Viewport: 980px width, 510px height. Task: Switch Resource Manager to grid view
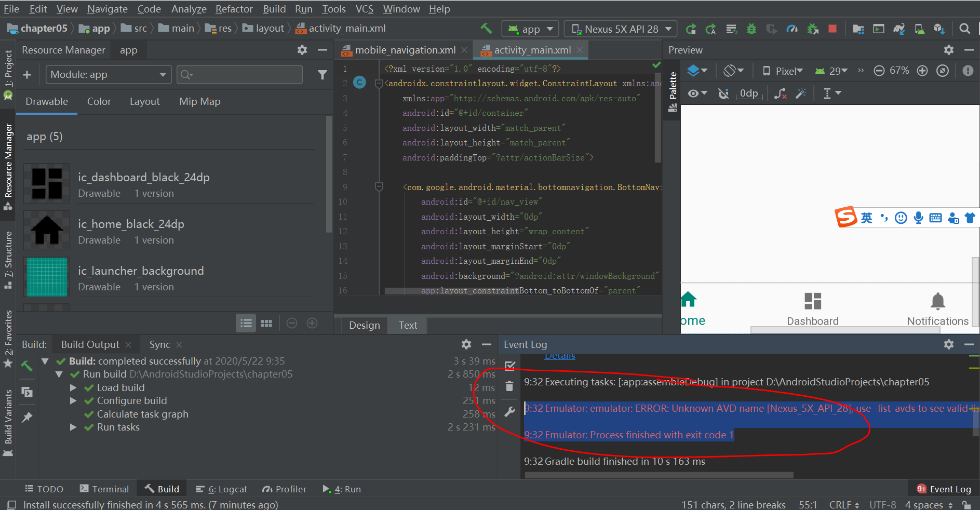tap(266, 323)
